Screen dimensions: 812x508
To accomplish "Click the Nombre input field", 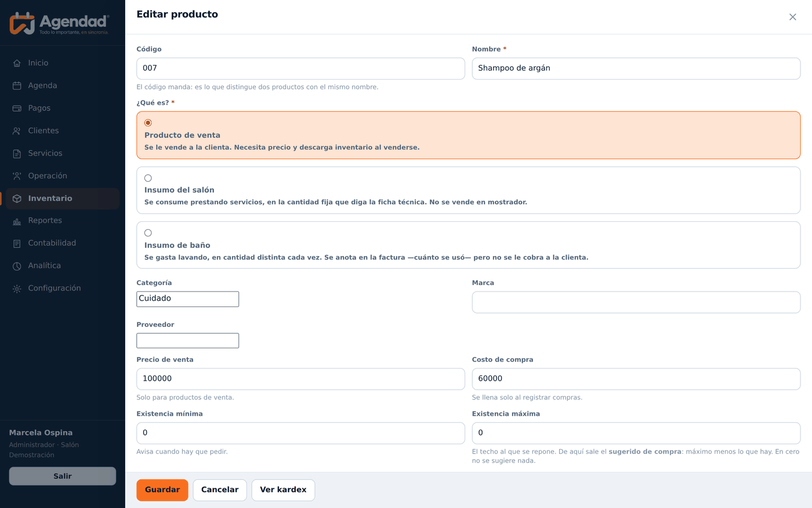I will tap(636, 69).
